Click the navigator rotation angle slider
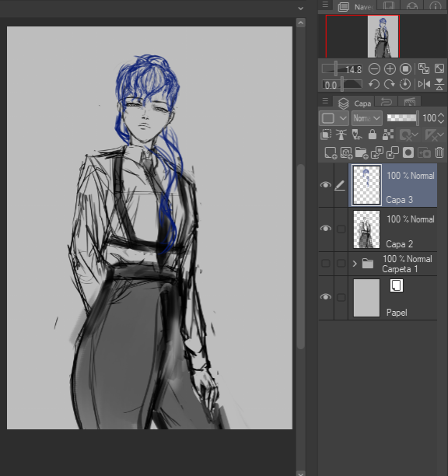 pyautogui.click(x=342, y=84)
